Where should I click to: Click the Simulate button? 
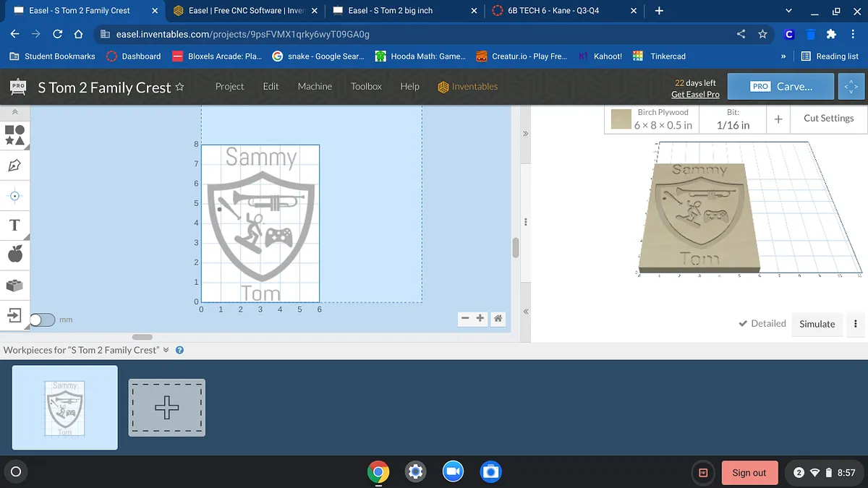[x=817, y=324]
